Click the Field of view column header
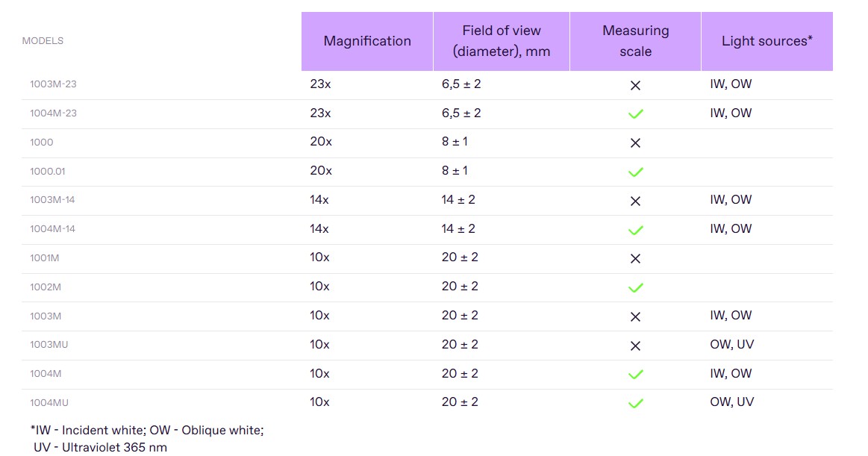This screenshot has height=456, width=868. (x=501, y=41)
